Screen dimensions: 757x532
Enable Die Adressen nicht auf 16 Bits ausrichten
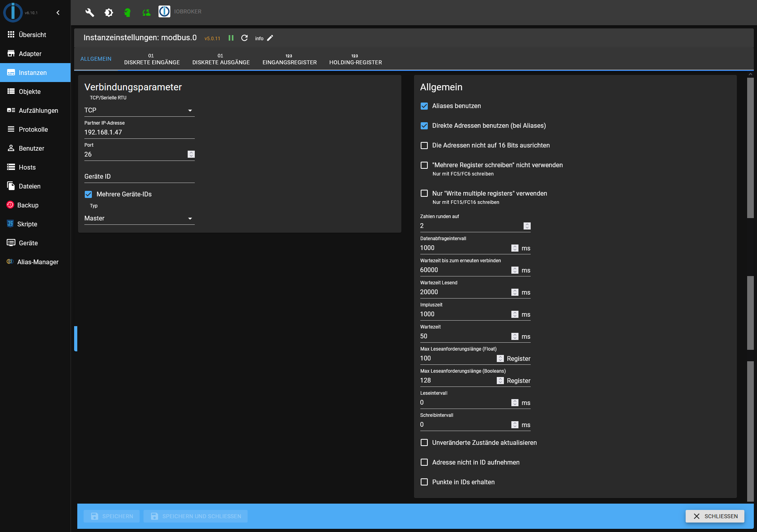click(x=424, y=146)
